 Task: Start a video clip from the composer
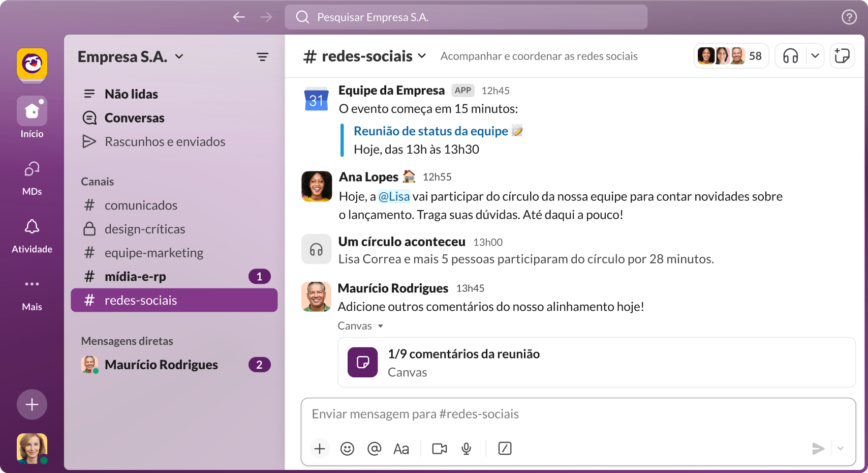tap(439, 449)
